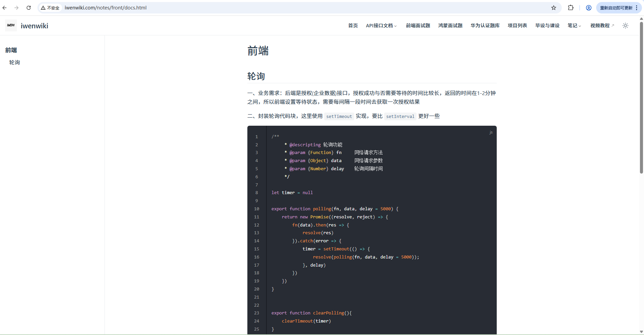Open the browser extensions puzzle icon

point(571,8)
